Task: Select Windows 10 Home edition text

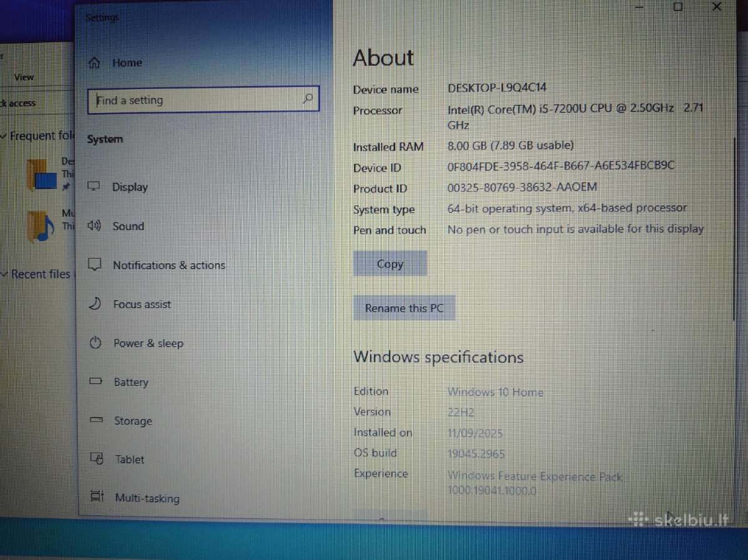Action: coord(496,392)
